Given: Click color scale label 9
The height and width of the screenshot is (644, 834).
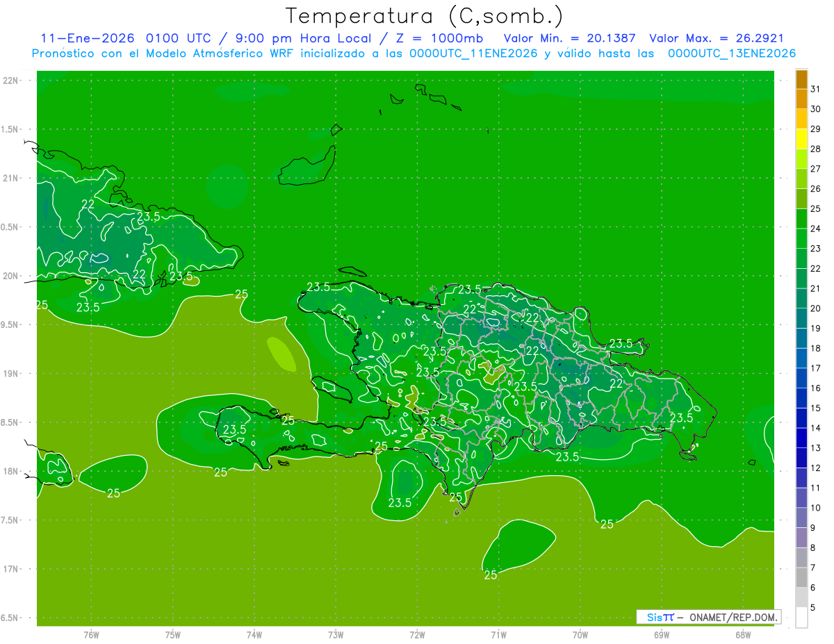Looking at the screenshot, I should (x=813, y=528).
